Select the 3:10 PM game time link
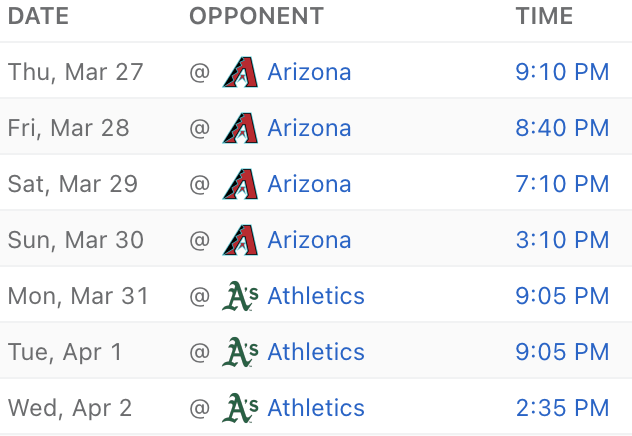Image resolution: width=632 pixels, height=436 pixels. 562,240
